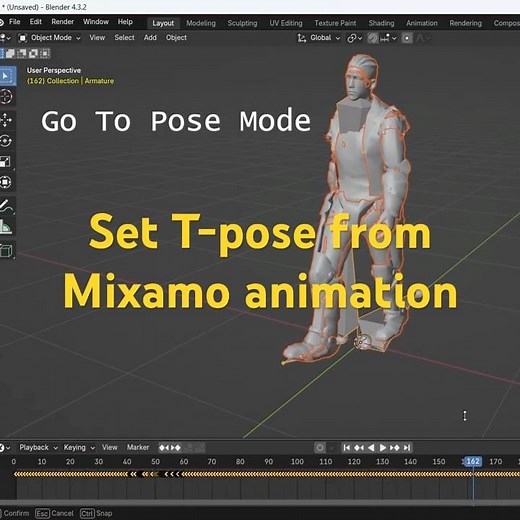Image resolution: width=520 pixels, height=520 pixels.
Task: Select the Rotate tool
Action: 6,141
